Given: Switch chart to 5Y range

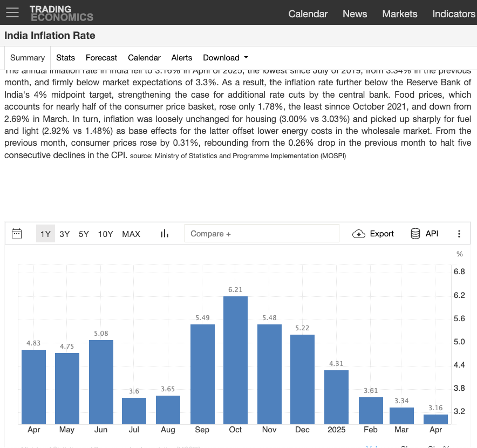Looking at the screenshot, I should tap(84, 234).
